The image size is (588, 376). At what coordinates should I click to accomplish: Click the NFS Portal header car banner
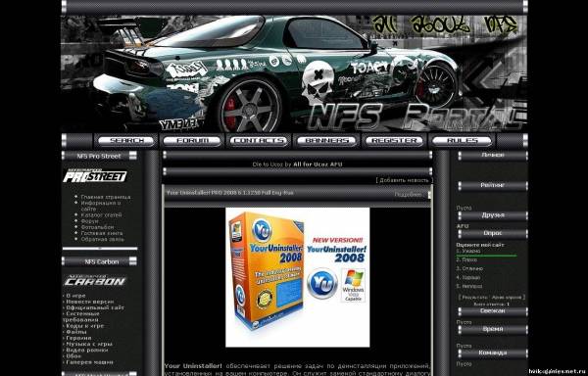(294, 73)
